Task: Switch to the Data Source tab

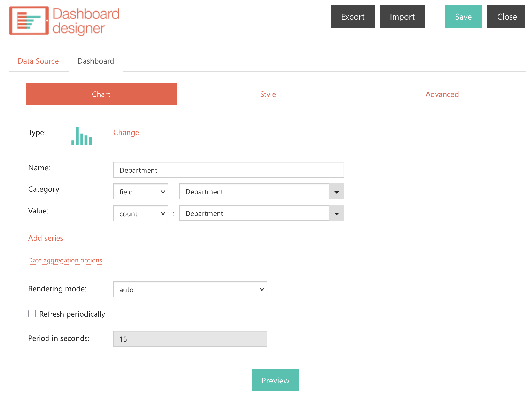Action: click(x=38, y=61)
